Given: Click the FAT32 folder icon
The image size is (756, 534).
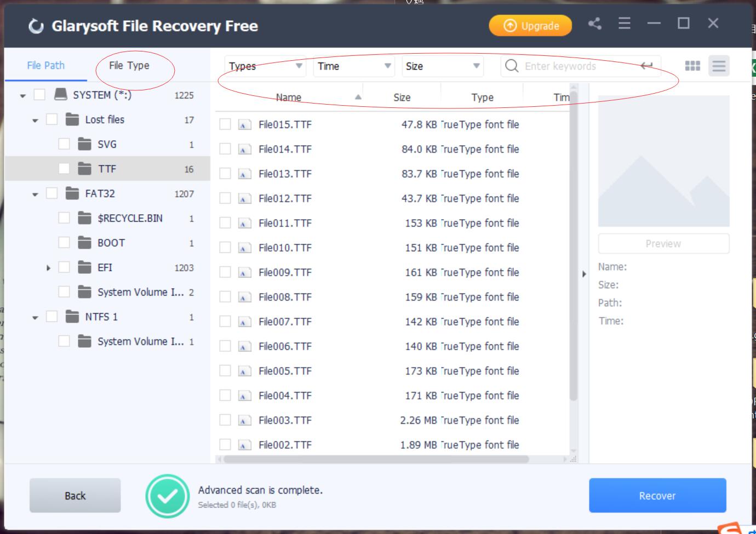Looking at the screenshot, I should 72,193.
